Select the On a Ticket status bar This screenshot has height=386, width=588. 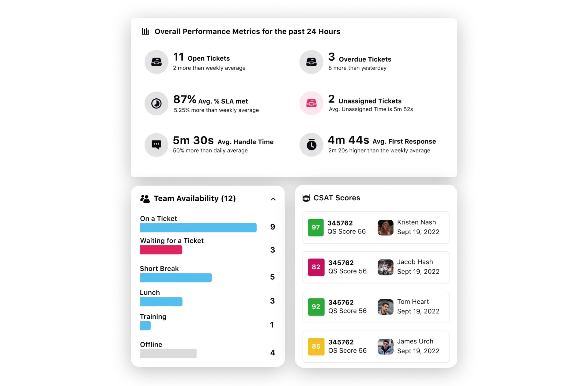[x=198, y=227]
